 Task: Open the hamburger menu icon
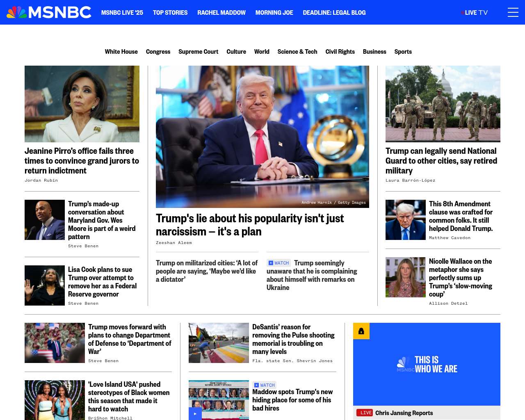point(513,12)
